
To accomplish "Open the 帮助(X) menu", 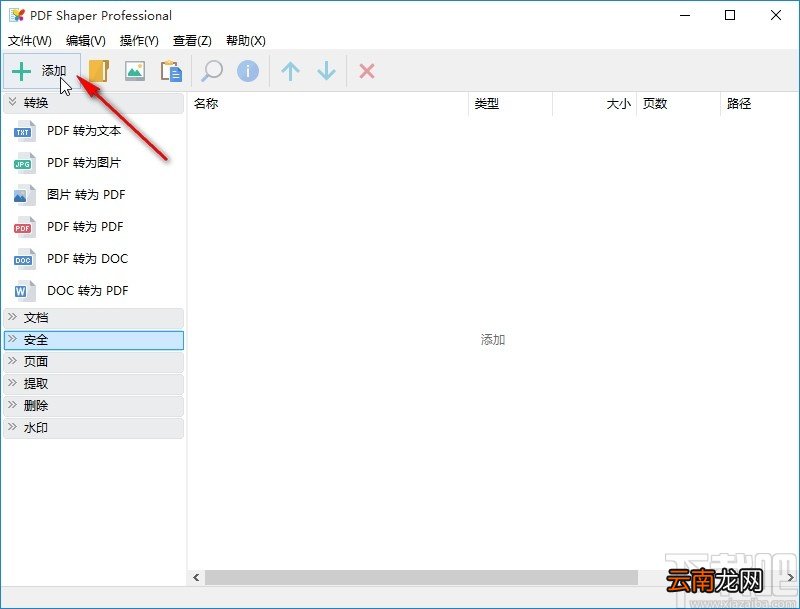I will click(245, 40).
